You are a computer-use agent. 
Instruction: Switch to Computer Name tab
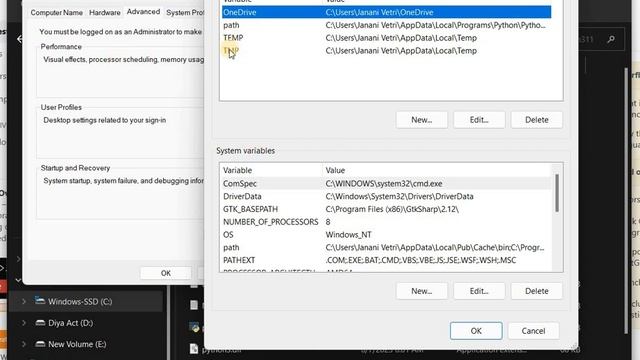[56, 13]
